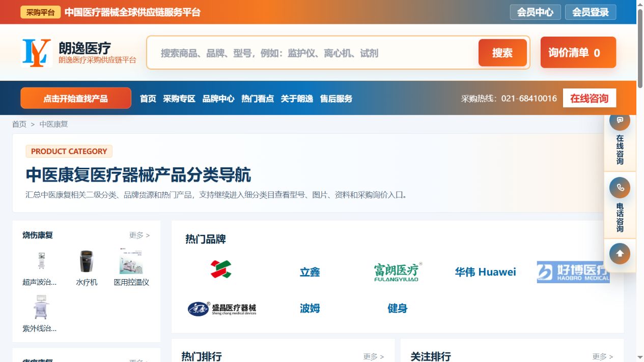This screenshot has width=644, height=362.
Task: Open the 询价清单 inquiry list
Action: coord(578,52)
